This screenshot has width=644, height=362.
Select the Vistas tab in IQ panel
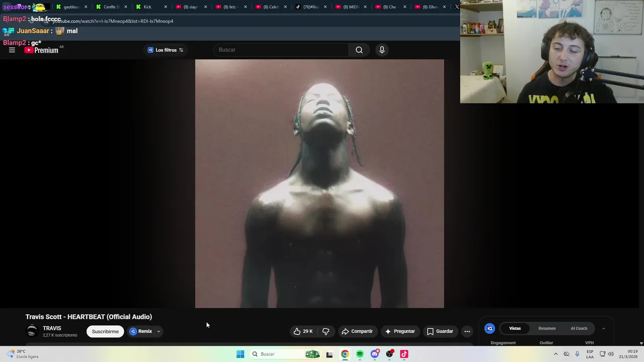(515, 328)
